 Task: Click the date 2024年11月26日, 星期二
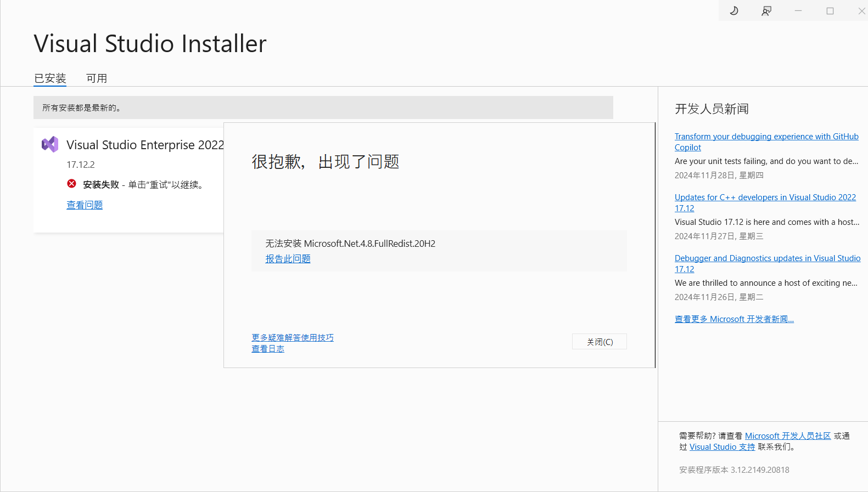click(x=719, y=297)
